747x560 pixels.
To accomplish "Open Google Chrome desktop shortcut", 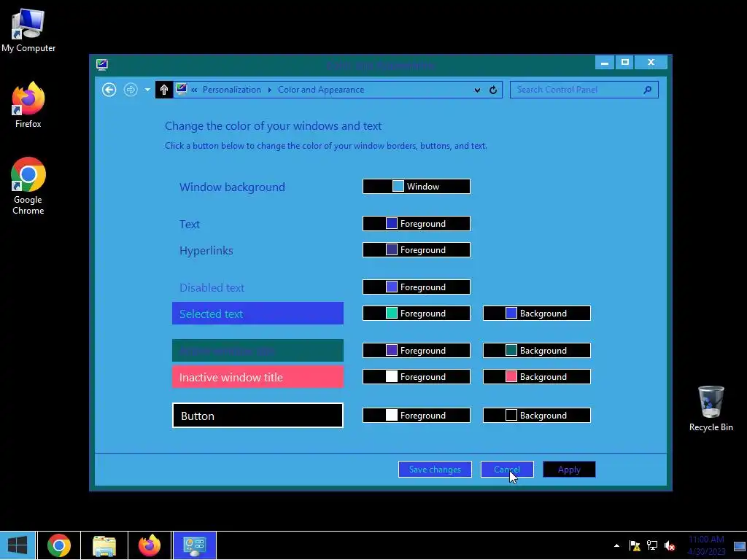I will [x=28, y=186].
